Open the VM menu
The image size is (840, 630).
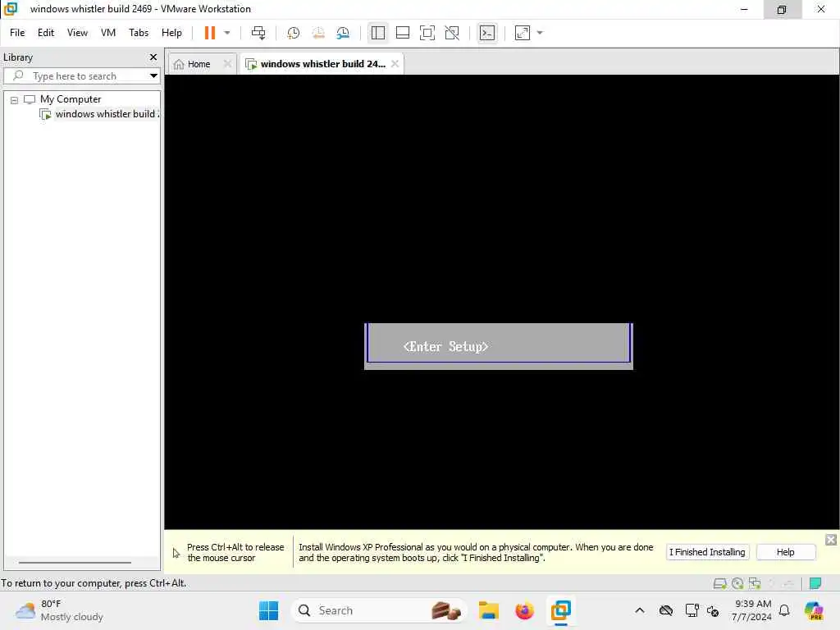pos(108,33)
